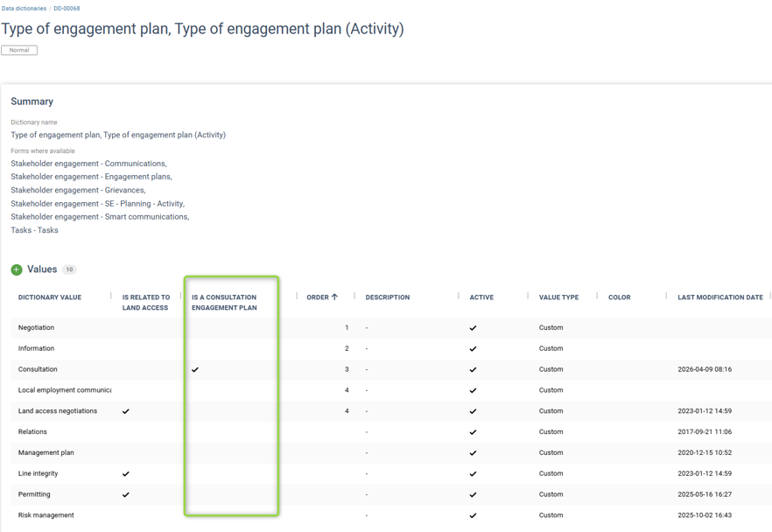This screenshot has width=772, height=532.
Task: Click the DD-00068 breadcrumb link
Action: tap(67, 9)
